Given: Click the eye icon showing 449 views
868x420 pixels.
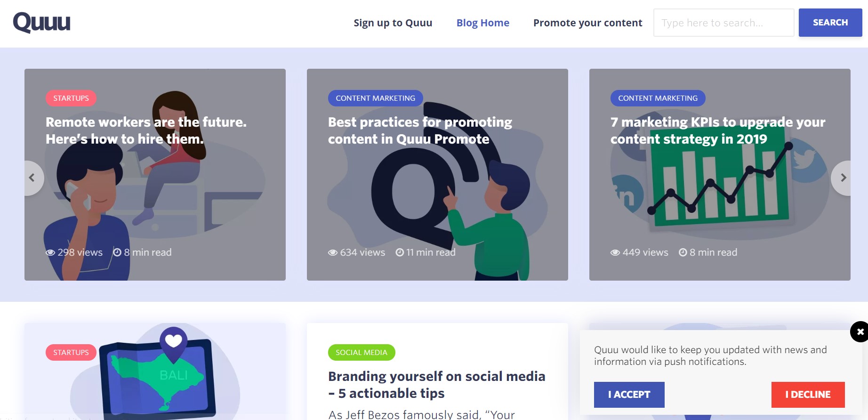Looking at the screenshot, I should pyautogui.click(x=615, y=252).
